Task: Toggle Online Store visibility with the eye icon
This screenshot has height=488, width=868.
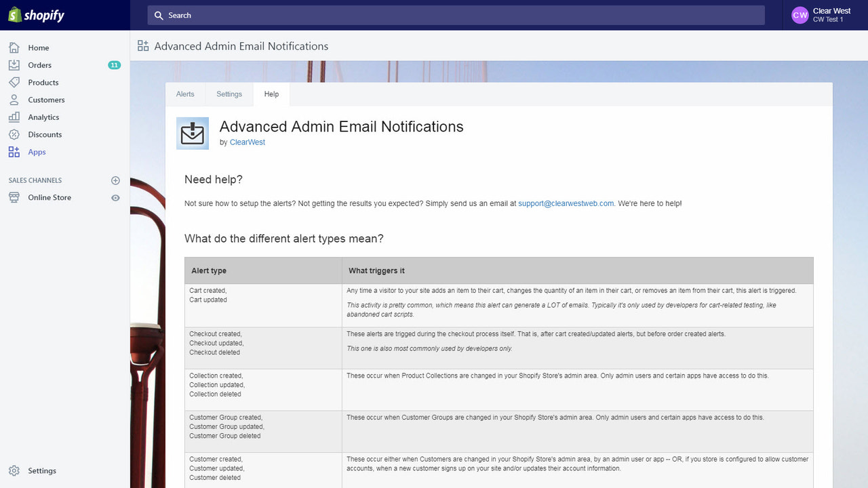Action: (x=115, y=197)
